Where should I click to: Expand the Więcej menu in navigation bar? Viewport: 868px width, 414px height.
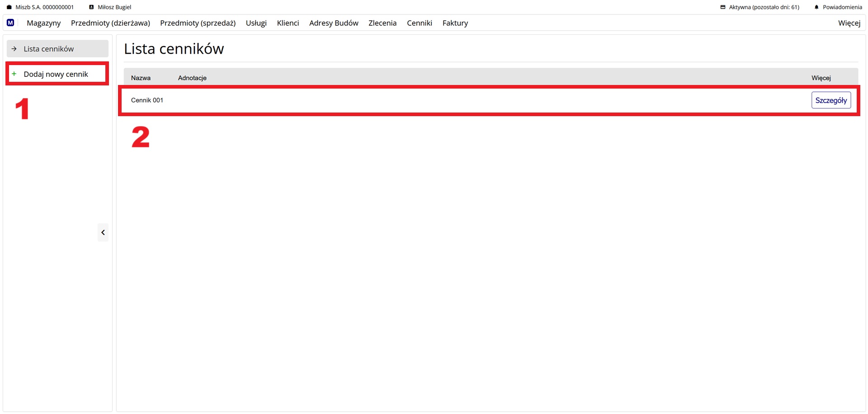[849, 23]
